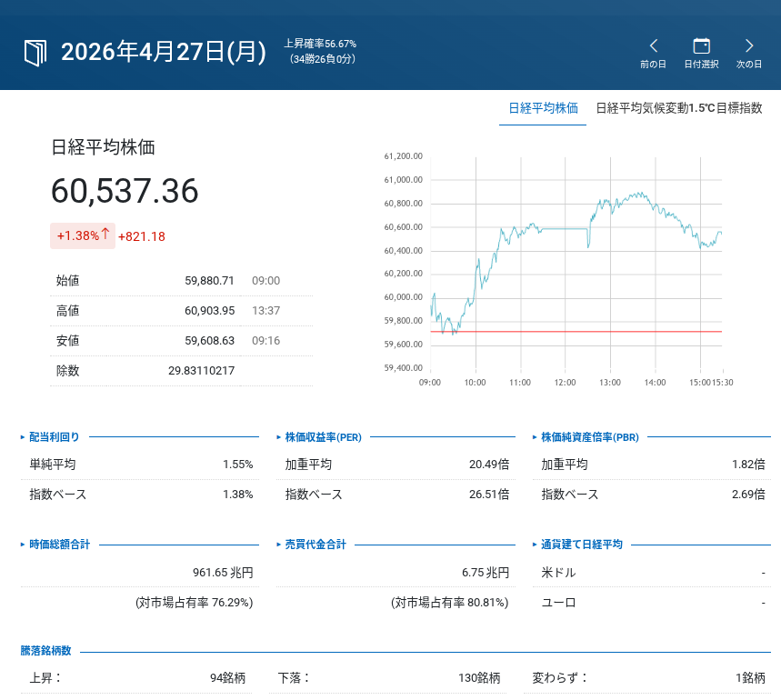Click the red up arrow next to +1.38%
781x700 pixels.
(x=105, y=235)
